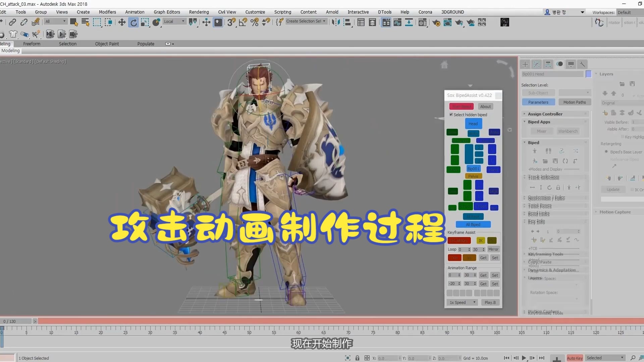
Task: Switch to Object Paint ribbon tab
Action: click(x=107, y=44)
